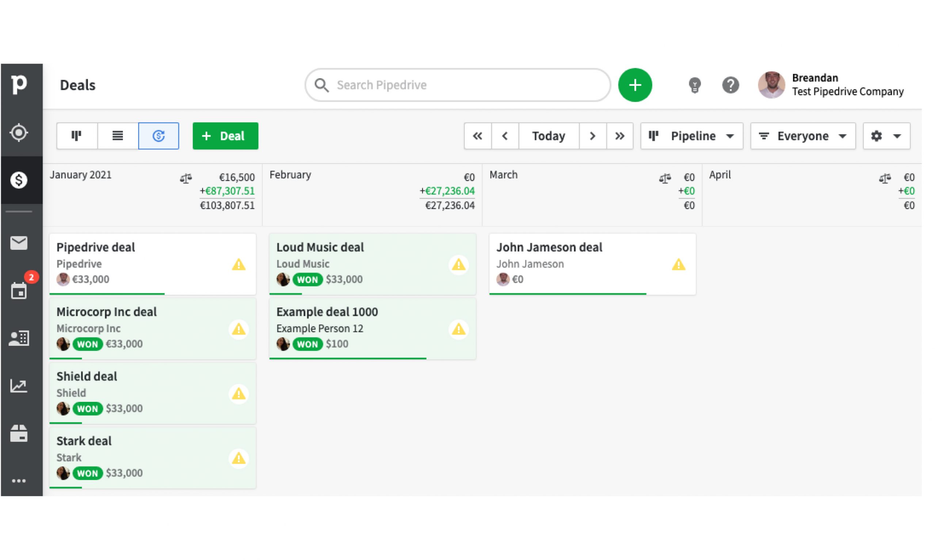This screenshot has width=935, height=560.
Task: Click warning icon on Shield deal
Action: click(x=238, y=393)
